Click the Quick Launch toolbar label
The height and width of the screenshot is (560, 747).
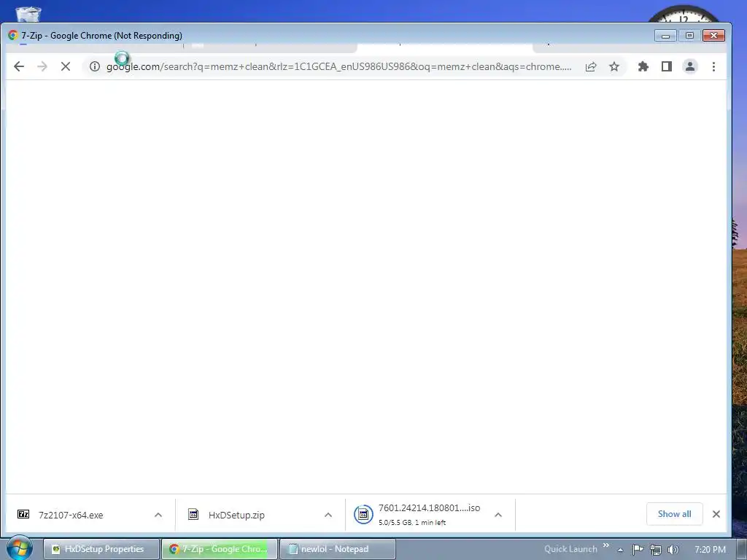(x=570, y=549)
